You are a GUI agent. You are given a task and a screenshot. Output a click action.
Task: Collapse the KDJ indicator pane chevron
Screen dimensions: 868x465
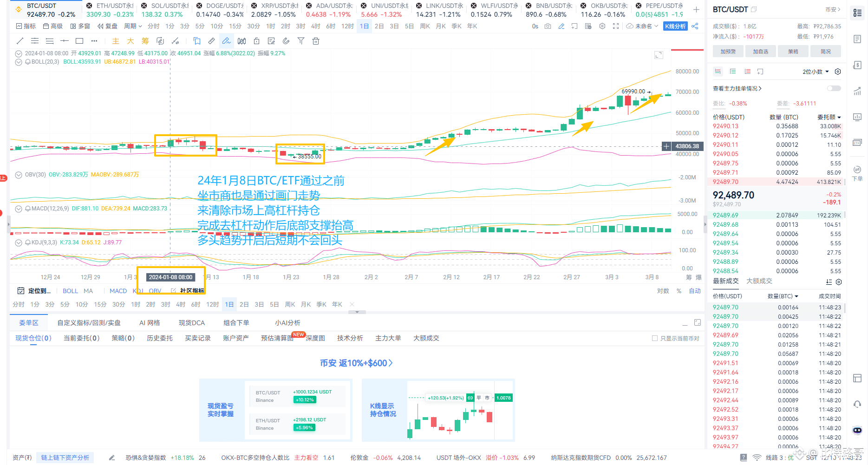pos(19,242)
